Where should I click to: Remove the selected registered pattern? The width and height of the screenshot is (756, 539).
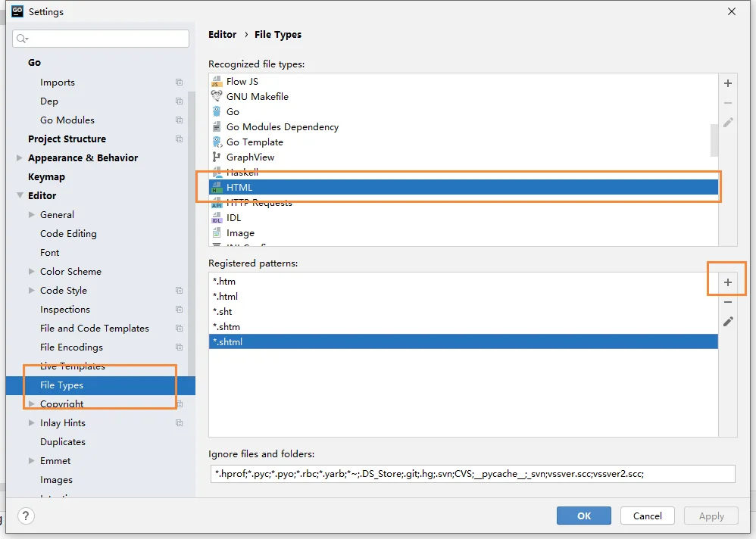[x=727, y=302]
